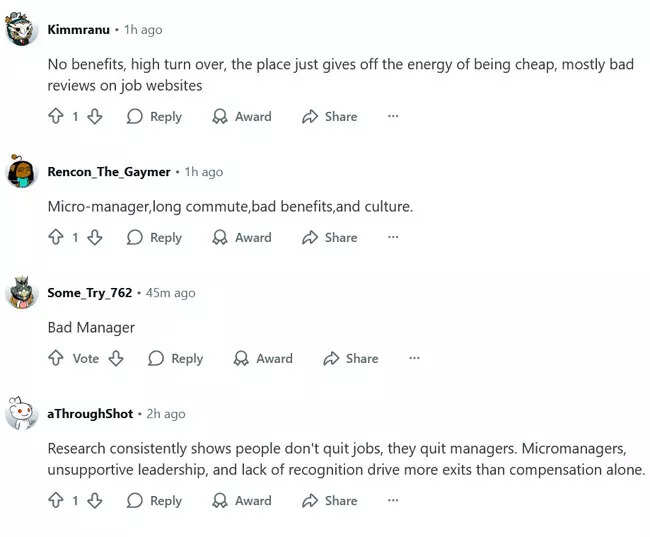Downvote Kimmranu's comment
This screenshot has width=650, height=537.
click(95, 117)
